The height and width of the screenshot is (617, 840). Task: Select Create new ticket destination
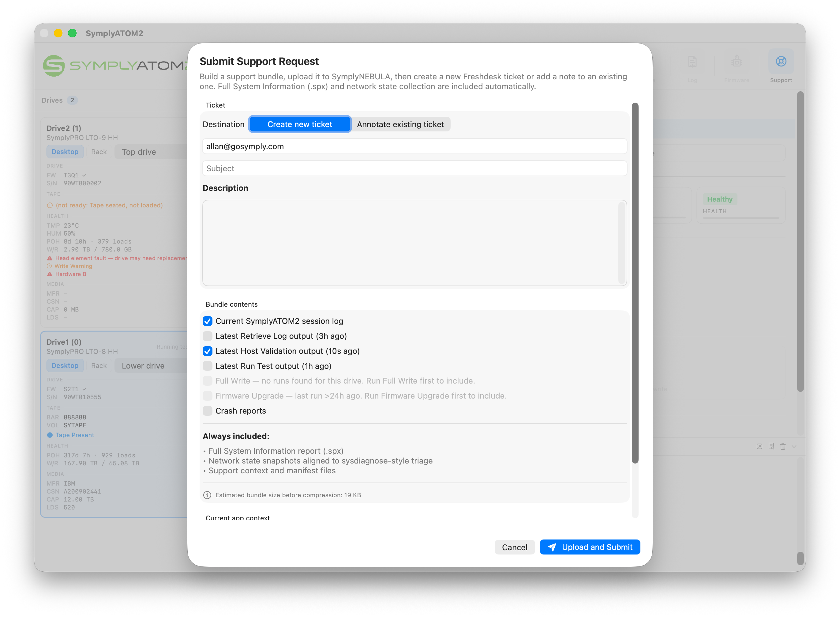point(300,124)
